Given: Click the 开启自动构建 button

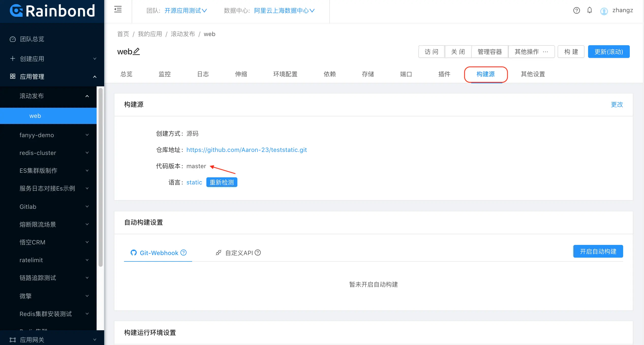Looking at the screenshot, I should pyautogui.click(x=598, y=251).
